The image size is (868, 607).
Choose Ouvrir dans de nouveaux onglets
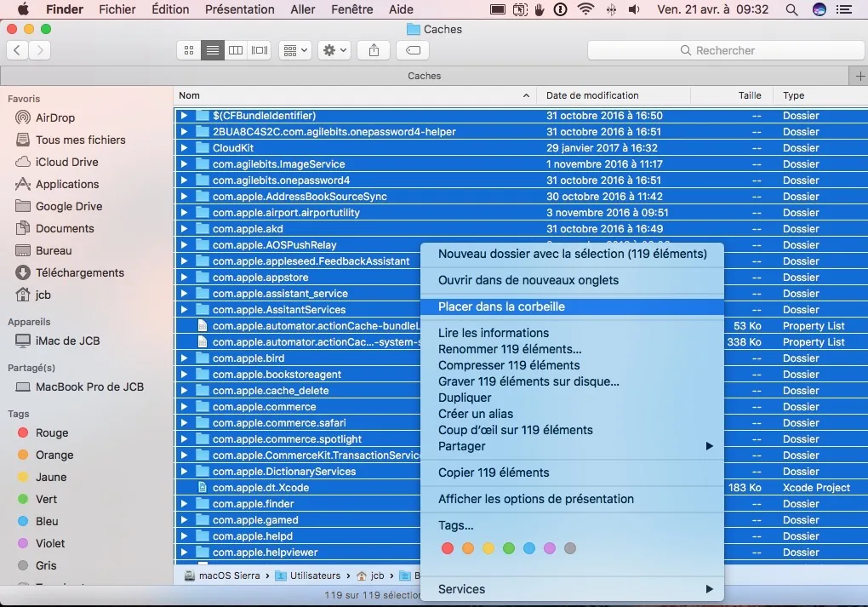pos(573,280)
